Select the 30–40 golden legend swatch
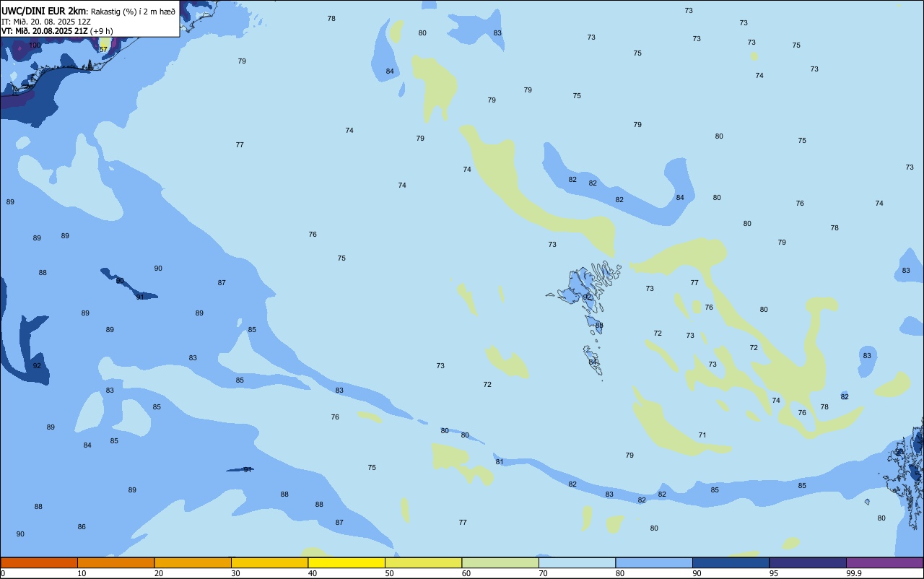The image size is (924, 579). click(269, 562)
